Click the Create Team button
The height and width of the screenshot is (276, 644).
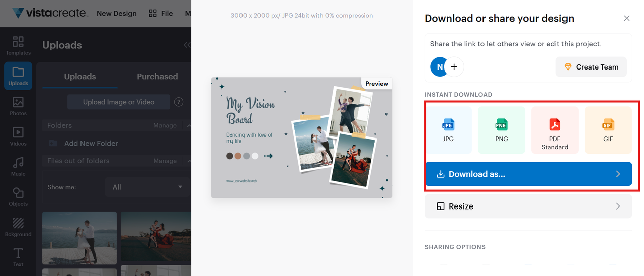(591, 66)
